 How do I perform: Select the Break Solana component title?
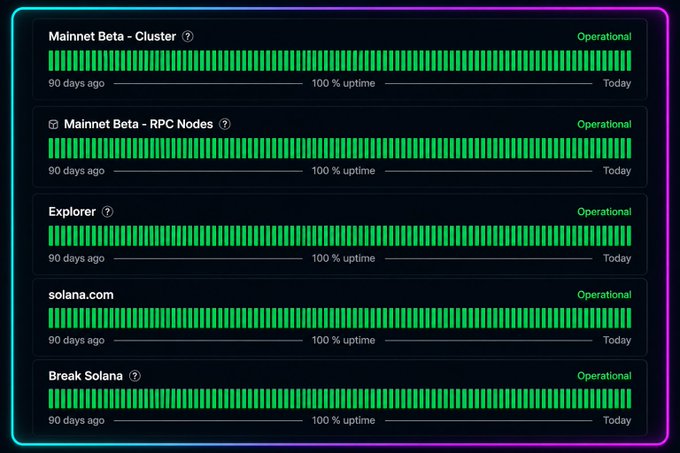[x=85, y=376]
